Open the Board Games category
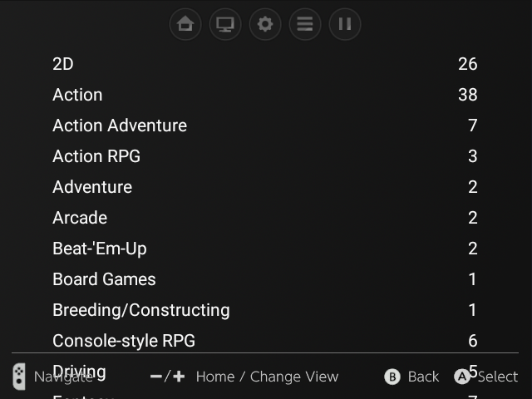 tap(104, 279)
